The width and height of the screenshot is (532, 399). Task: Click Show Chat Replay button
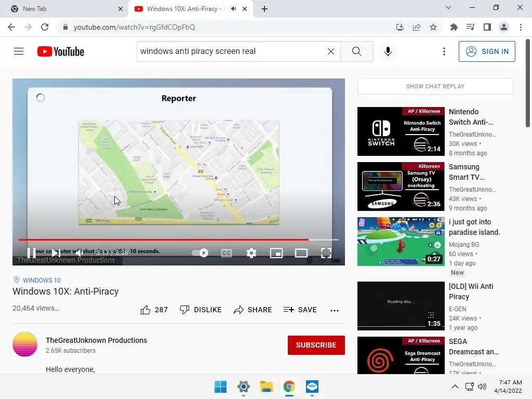[x=435, y=87]
